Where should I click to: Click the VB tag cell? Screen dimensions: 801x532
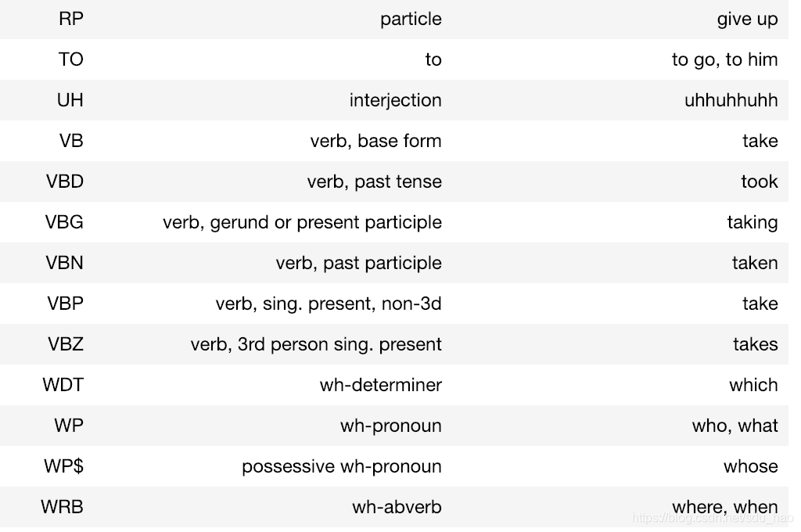coord(71,141)
